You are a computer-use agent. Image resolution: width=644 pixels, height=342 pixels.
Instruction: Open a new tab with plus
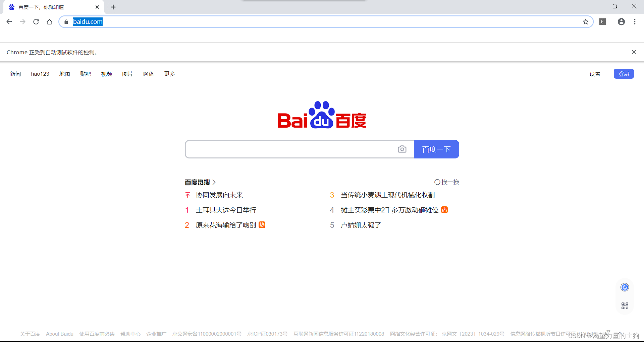point(113,7)
